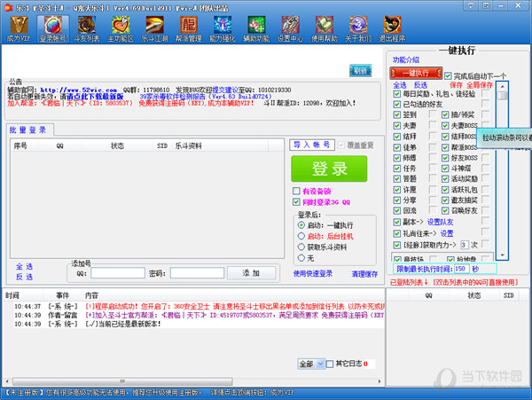Open the 设置中心 toolbar icon
Viewport: 532px width, 400px height.
[x=291, y=29]
